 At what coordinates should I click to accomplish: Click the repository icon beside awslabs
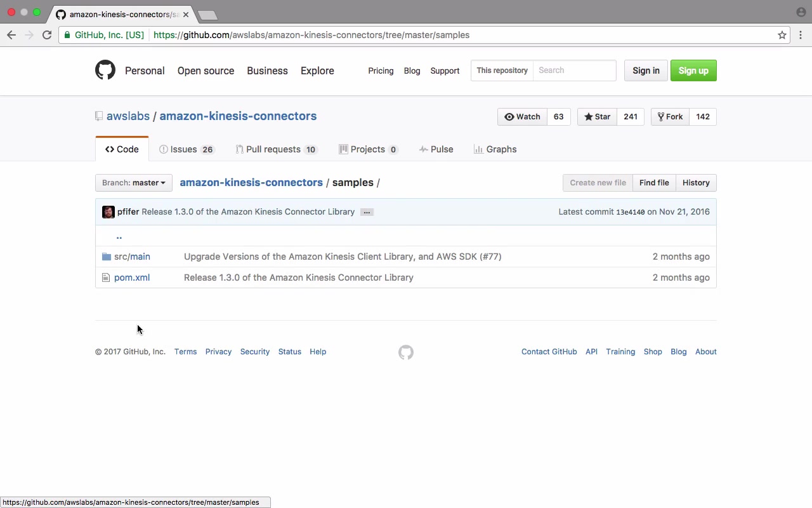99,116
